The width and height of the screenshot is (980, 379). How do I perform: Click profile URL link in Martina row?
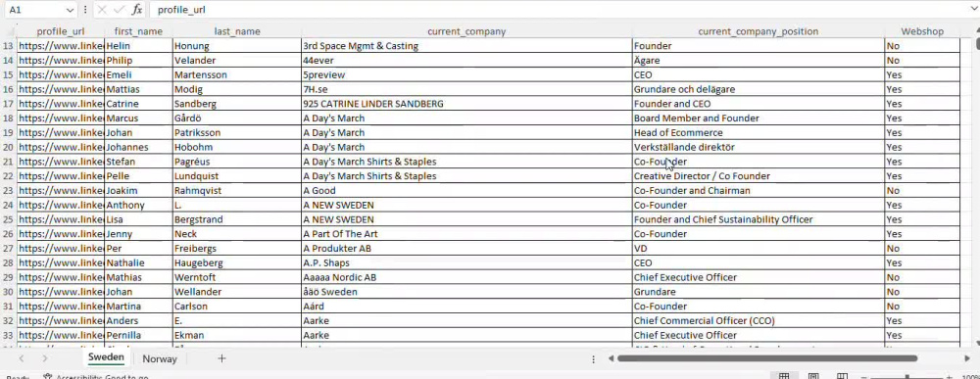coord(61,306)
